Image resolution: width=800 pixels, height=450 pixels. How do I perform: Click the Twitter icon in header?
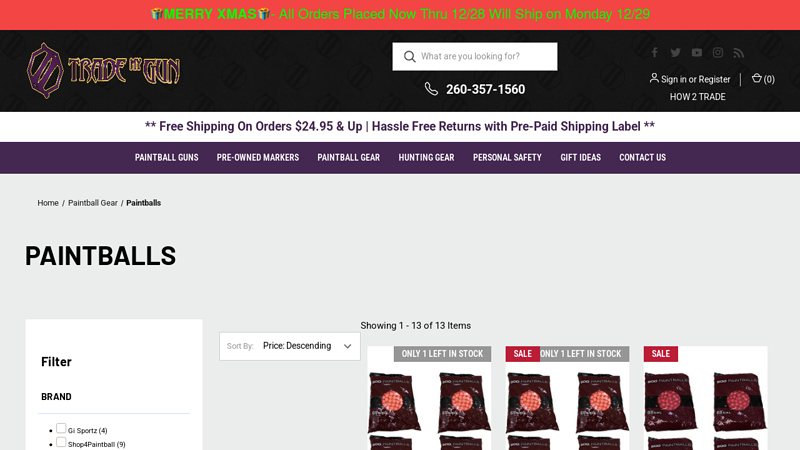click(676, 53)
